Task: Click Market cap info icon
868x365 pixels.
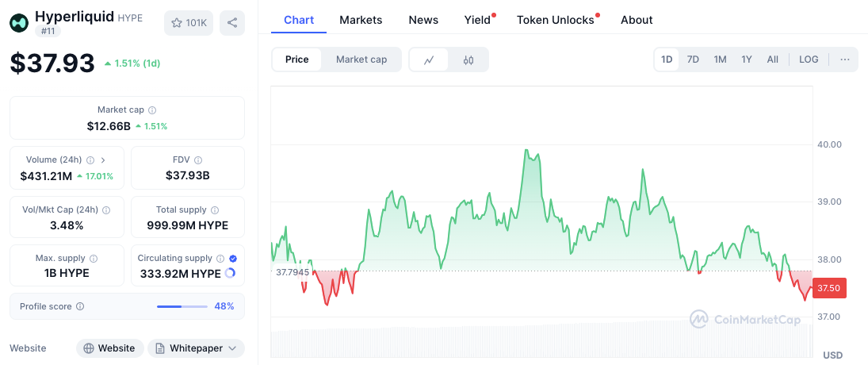Action: [x=152, y=110]
